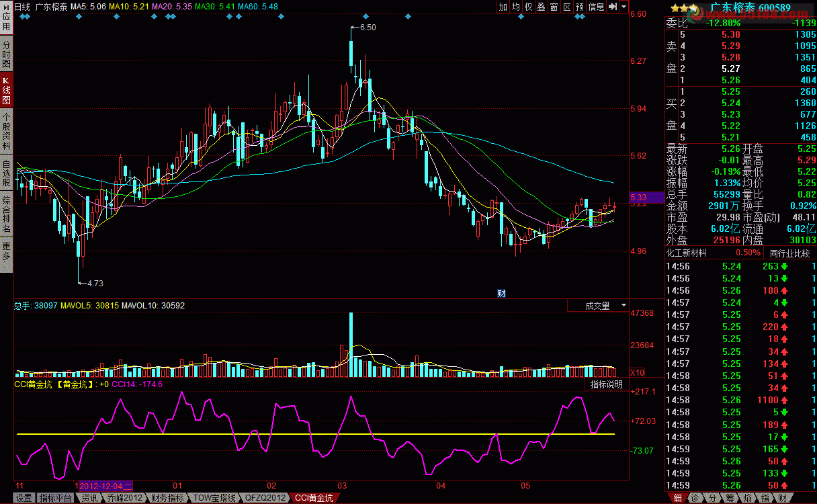
Task: Click the 窗 multi-window button
Action: (x=554, y=7)
